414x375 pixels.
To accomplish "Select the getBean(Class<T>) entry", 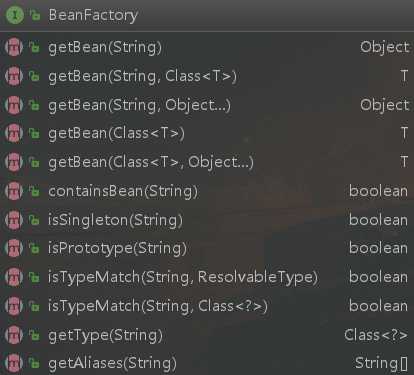I will click(207, 133).
